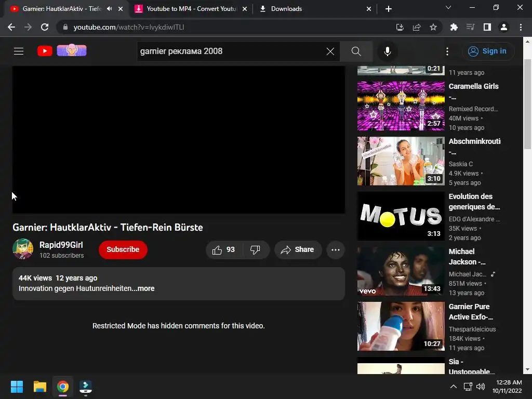This screenshot has width=532, height=399.
Task: Mute the tab via speaker icon
Action: tap(109, 9)
